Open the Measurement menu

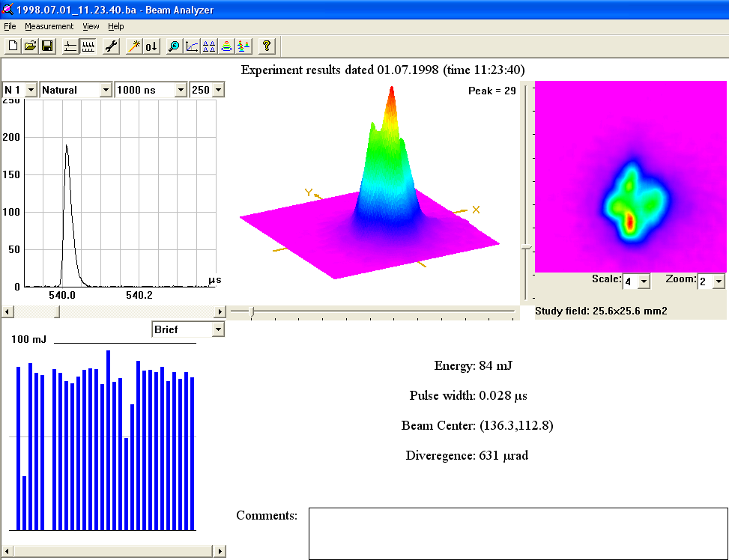pyautogui.click(x=49, y=26)
